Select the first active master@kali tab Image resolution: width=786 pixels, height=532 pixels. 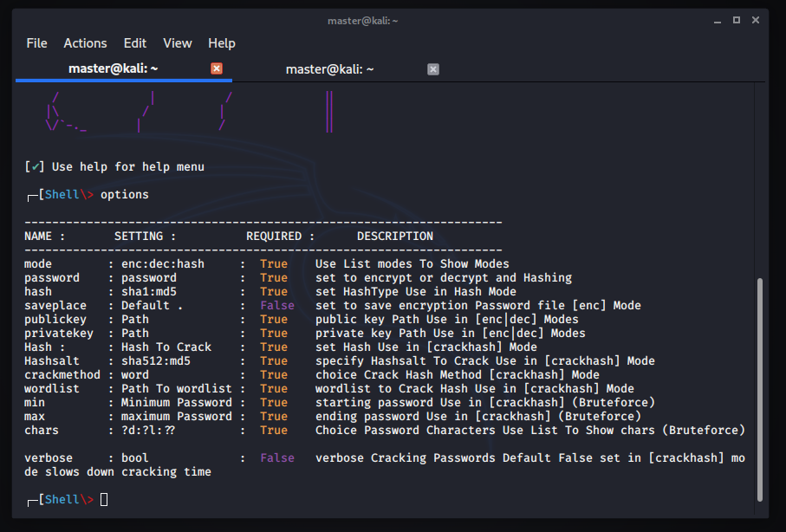click(x=114, y=68)
